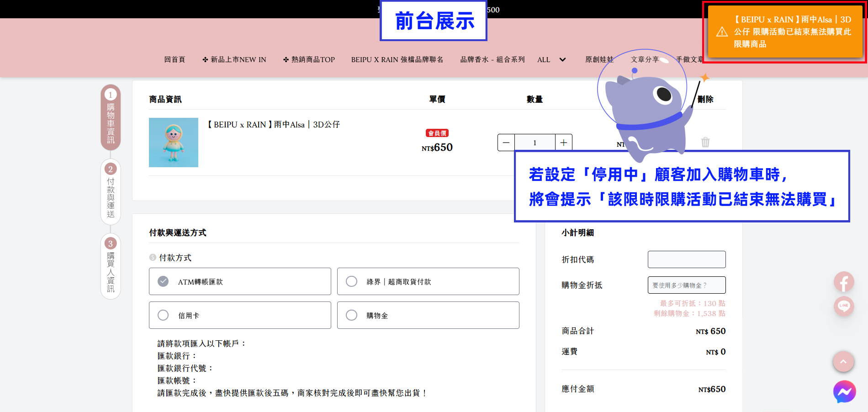Decrease quantity with the minus button
Screen dimensions: 868x412
[x=506, y=143]
